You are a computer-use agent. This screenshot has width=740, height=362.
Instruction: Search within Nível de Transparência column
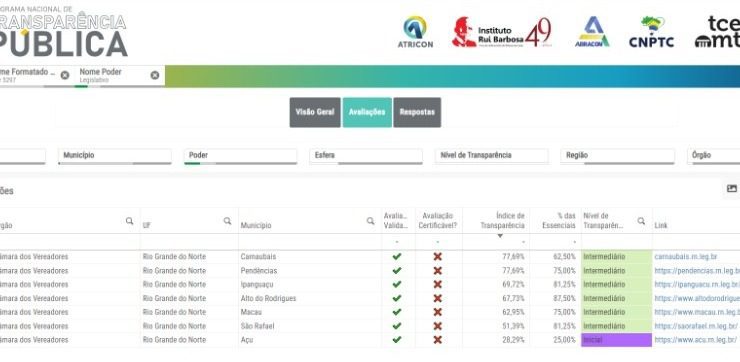[x=641, y=221]
